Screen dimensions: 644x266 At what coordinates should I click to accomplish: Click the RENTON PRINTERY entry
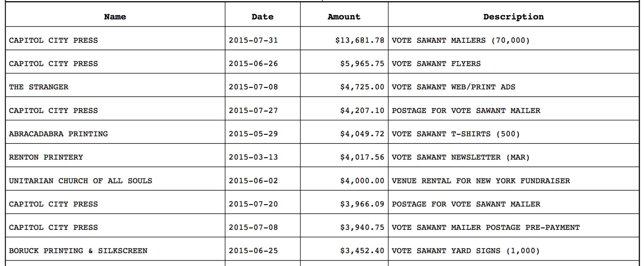tap(46, 157)
